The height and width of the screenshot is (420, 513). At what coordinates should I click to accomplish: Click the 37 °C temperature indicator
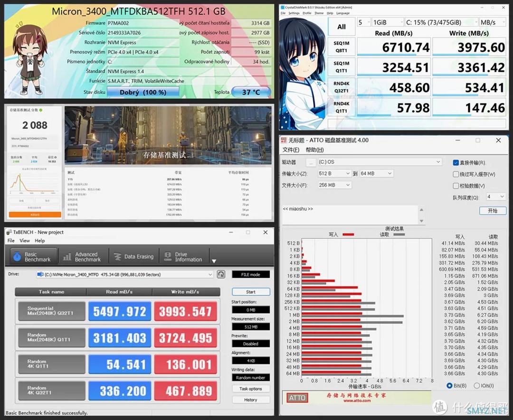[x=251, y=92]
